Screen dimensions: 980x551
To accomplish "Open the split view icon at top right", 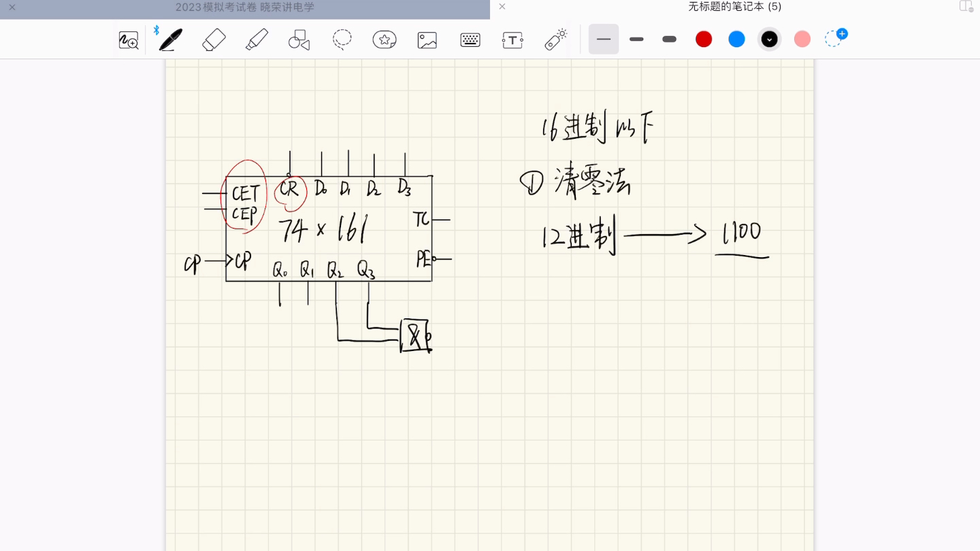I will pyautogui.click(x=966, y=6).
